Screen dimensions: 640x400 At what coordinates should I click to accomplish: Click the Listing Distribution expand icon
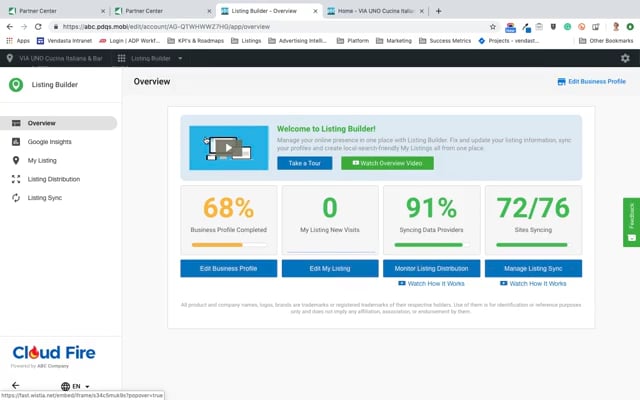(16, 179)
